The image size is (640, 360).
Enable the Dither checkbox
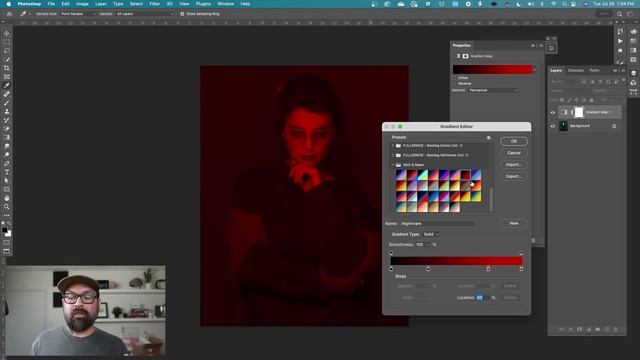point(456,78)
